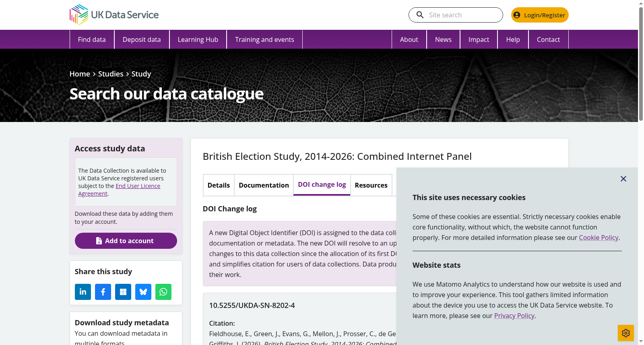Click the DOI Change log heading
The height and width of the screenshot is (345, 644).
230,209
